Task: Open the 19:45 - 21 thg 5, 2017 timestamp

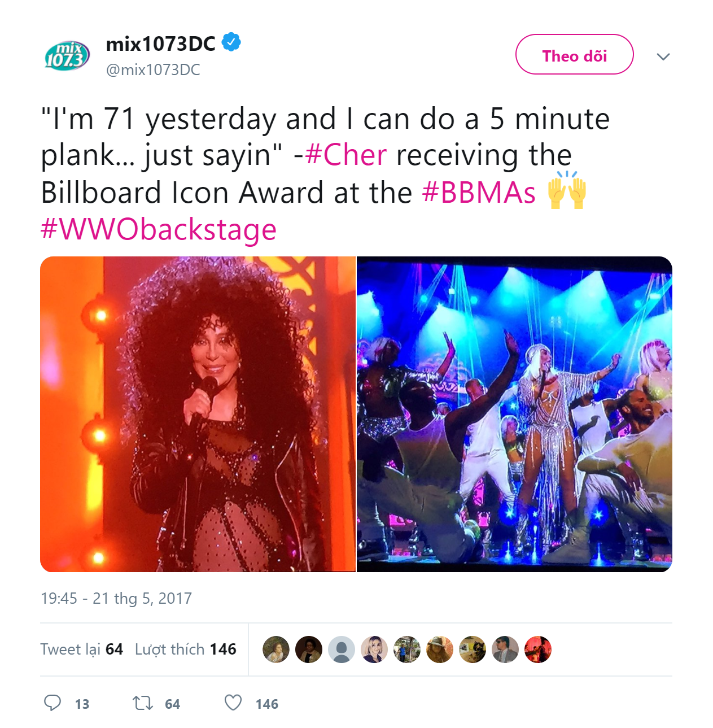Action: click(x=116, y=598)
